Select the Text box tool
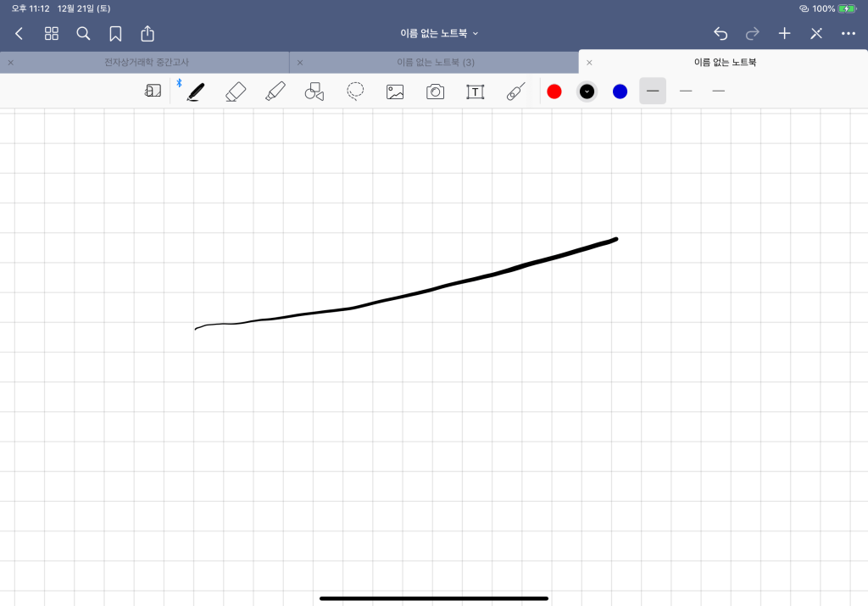 pos(476,92)
